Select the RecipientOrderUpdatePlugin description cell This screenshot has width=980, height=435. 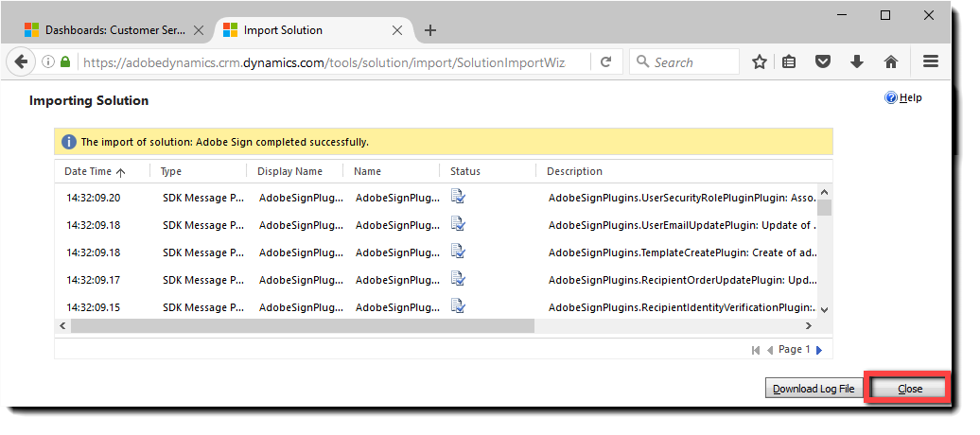[x=682, y=280]
